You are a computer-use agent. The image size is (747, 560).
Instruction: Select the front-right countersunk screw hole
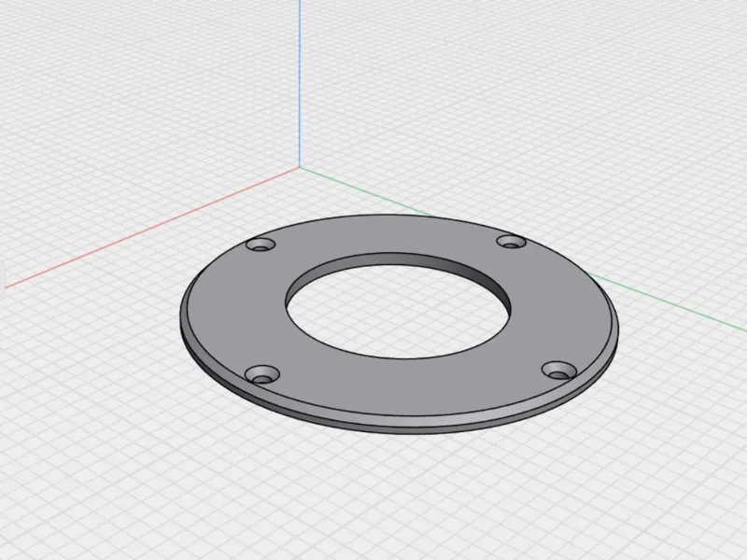559,370
